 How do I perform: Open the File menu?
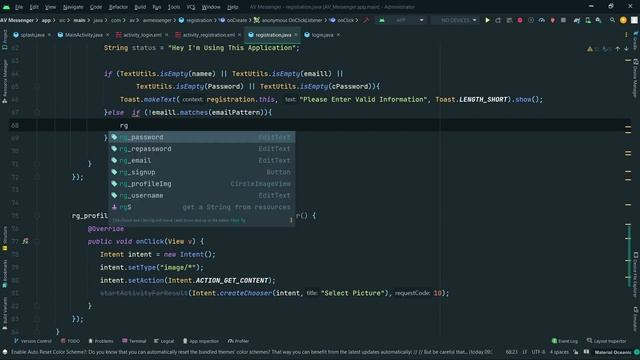tap(19, 7)
